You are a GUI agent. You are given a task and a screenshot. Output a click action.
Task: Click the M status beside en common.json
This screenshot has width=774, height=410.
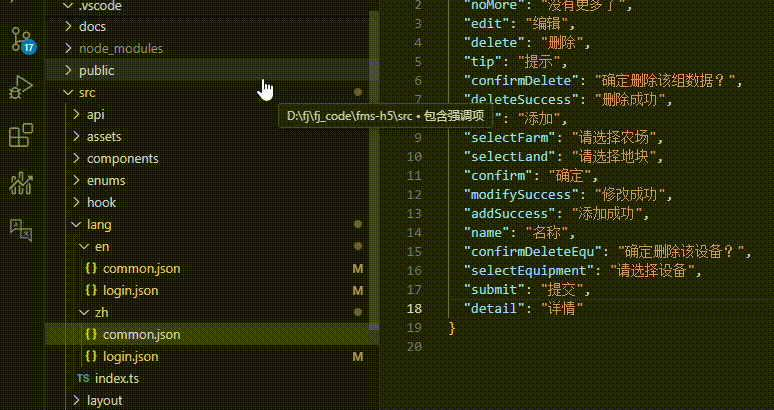coord(358,268)
